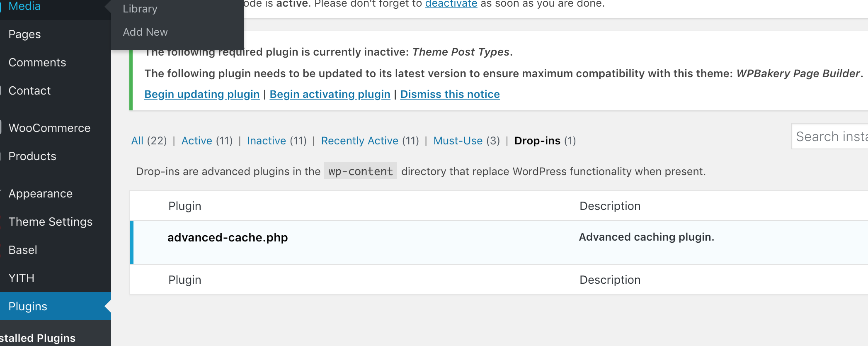Switch to Must-Use plugins filter
868x346 pixels.
pos(458,141)
